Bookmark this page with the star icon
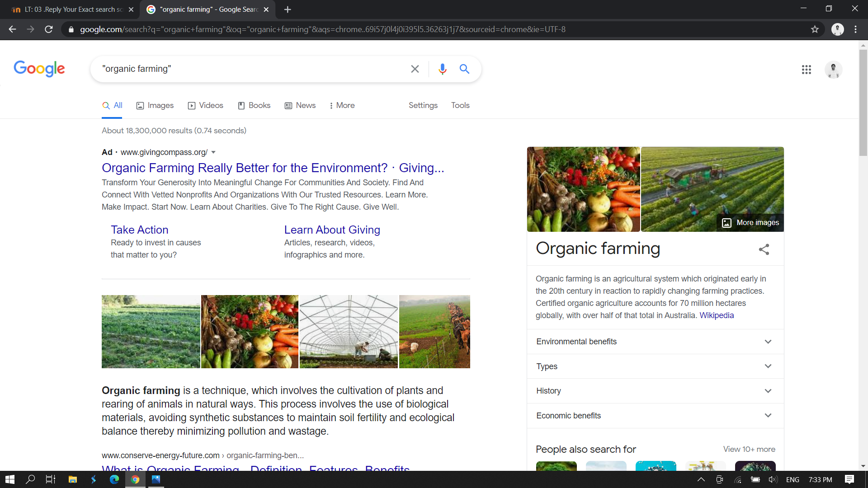The width and height of the screenshot is (868, 488). point(815,29)
